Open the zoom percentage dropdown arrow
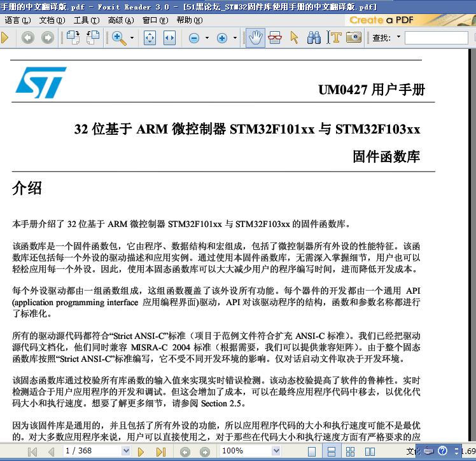Viewport: 476px width, 461px height. [x=276, y=451]
